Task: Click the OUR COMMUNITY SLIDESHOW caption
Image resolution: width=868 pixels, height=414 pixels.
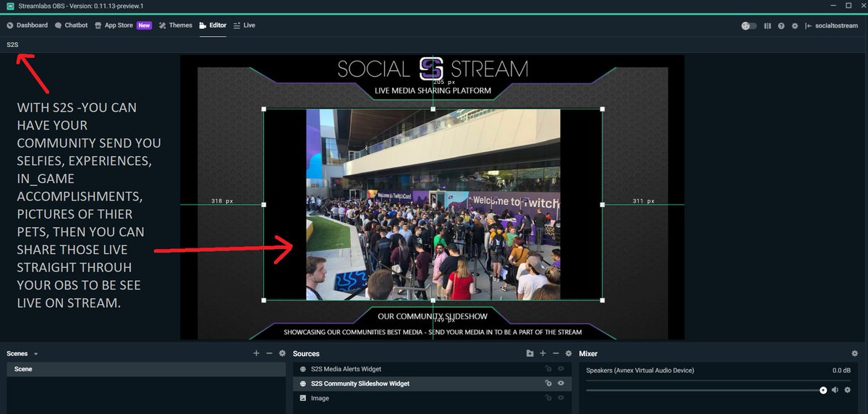Action: (433, 316)
